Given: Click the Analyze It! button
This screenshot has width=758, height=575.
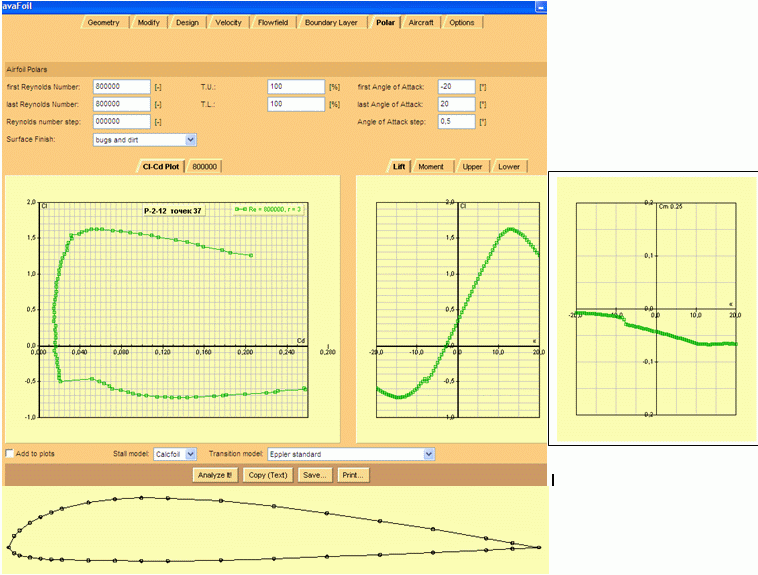Looking at the screenshot, I should pos(215,475).
